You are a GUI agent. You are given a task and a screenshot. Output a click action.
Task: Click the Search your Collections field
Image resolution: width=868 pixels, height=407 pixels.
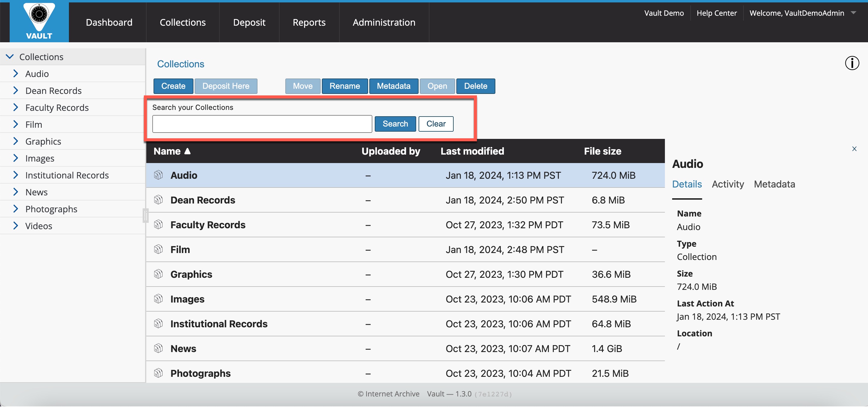pos(262,124)
